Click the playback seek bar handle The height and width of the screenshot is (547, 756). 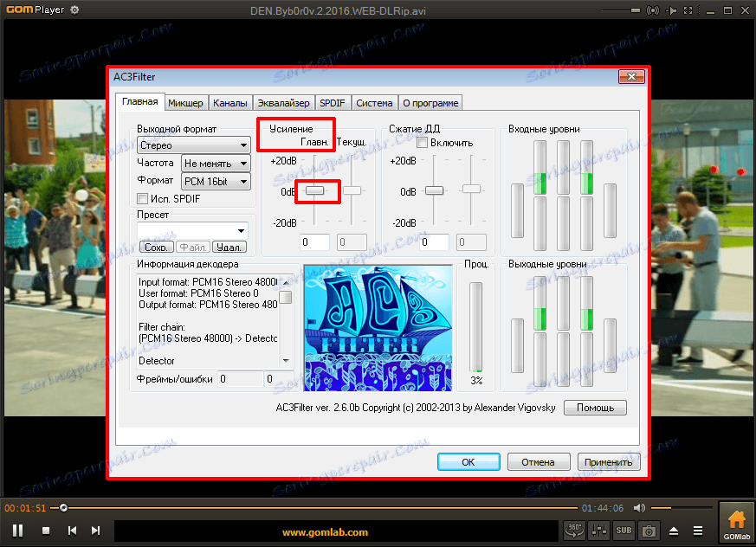[x=63, y=507]
